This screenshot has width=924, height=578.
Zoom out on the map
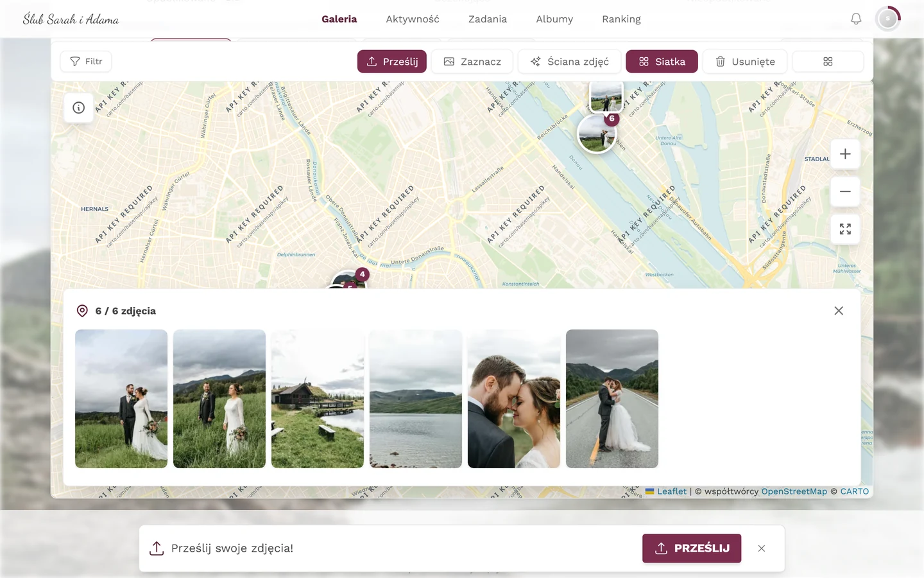coord(845,191)
